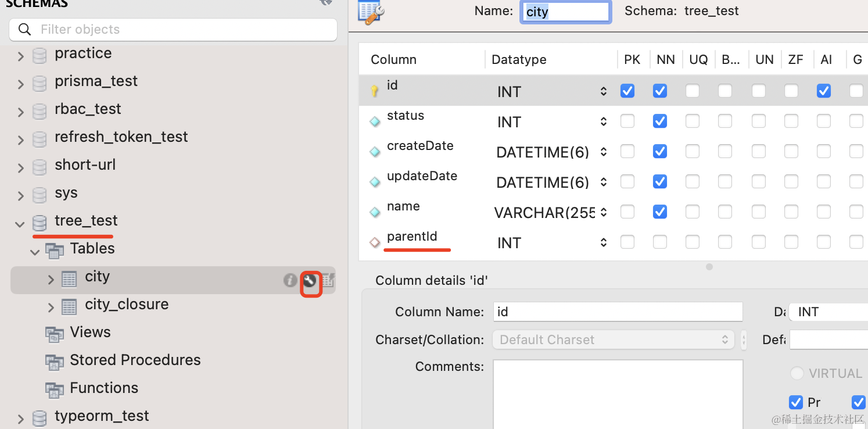868x429 pixels.
Task: Expand the typeorm_test schema
Action: coord(21,419)
